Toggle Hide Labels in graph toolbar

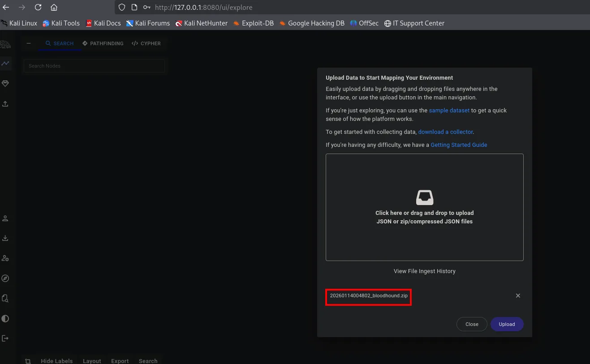tap(56, 361)
